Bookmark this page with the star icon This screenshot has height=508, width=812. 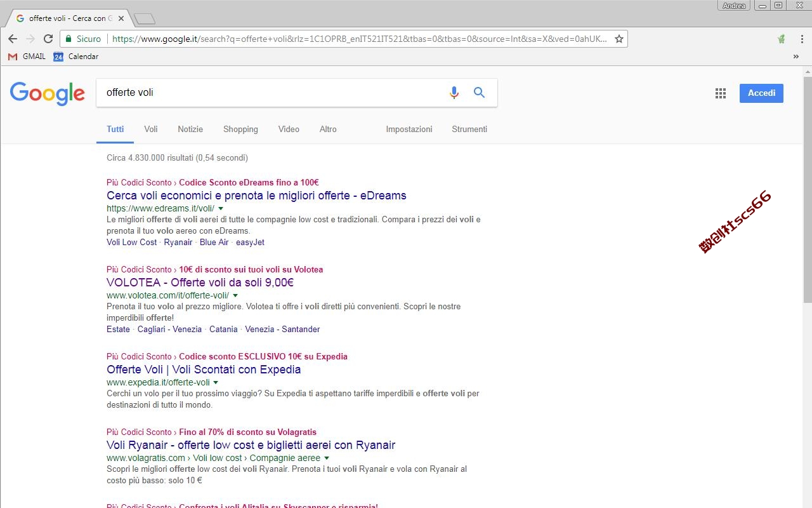tap(619, 39)
